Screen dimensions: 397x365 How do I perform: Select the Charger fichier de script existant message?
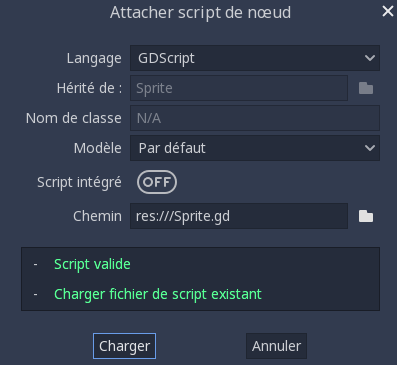pyautogui.click(x=158, y=294)
